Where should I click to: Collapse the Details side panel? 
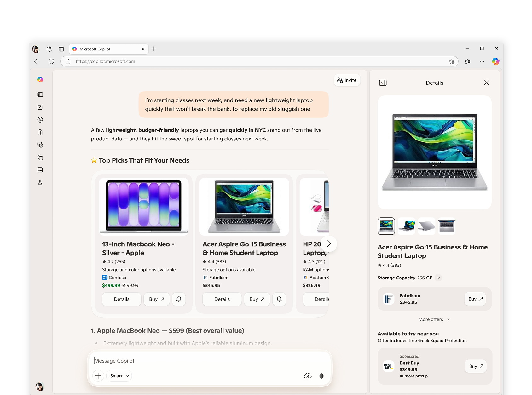click(x=383, y=83)
